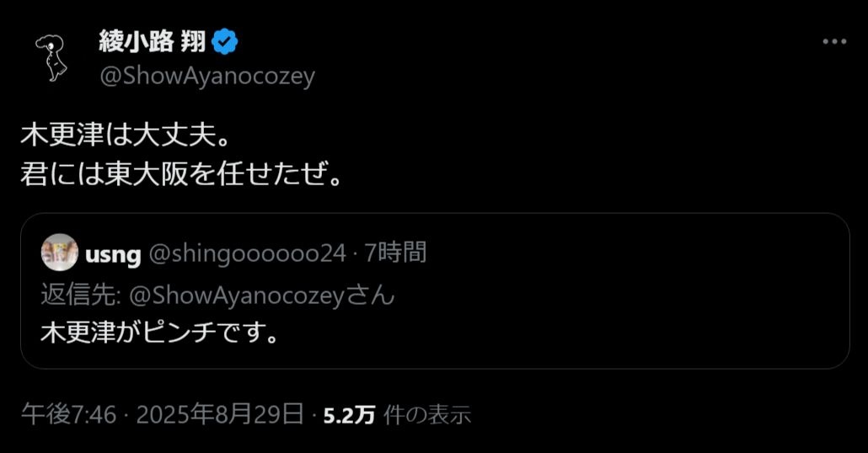The height and width of the screenshot is (453, 868).
Task: Open the usng profile picture
Action: [x=60, y=253]
